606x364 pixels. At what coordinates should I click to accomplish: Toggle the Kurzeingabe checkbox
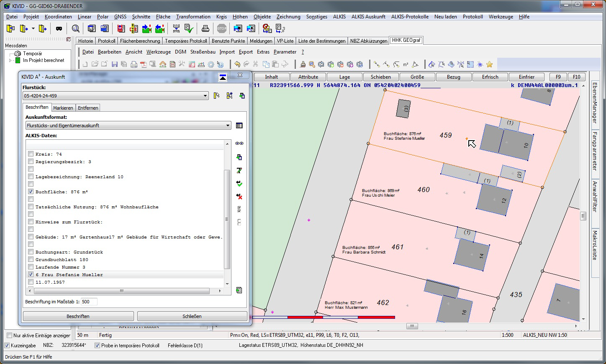pos(7,346)
